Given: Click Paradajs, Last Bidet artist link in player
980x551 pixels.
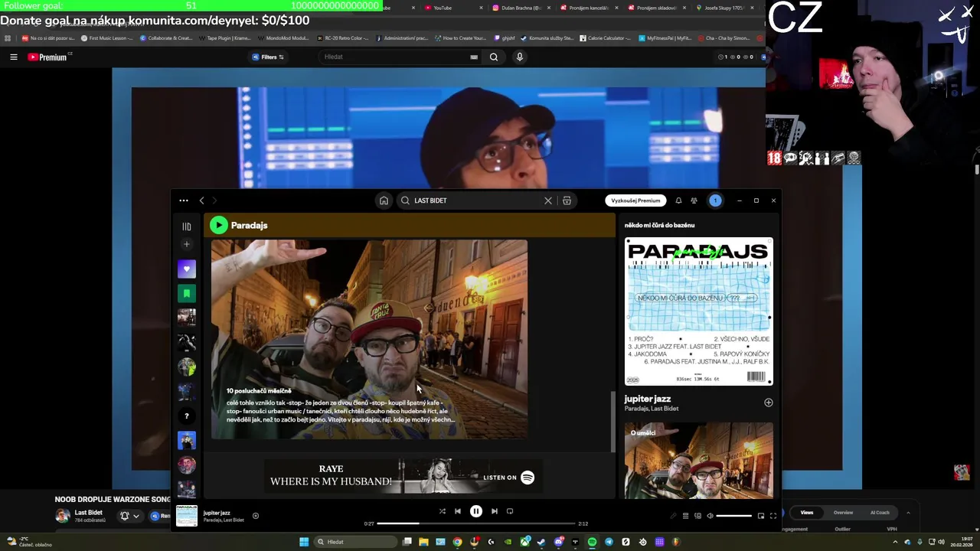Looking at the screenshot, I should click(224, 520).
